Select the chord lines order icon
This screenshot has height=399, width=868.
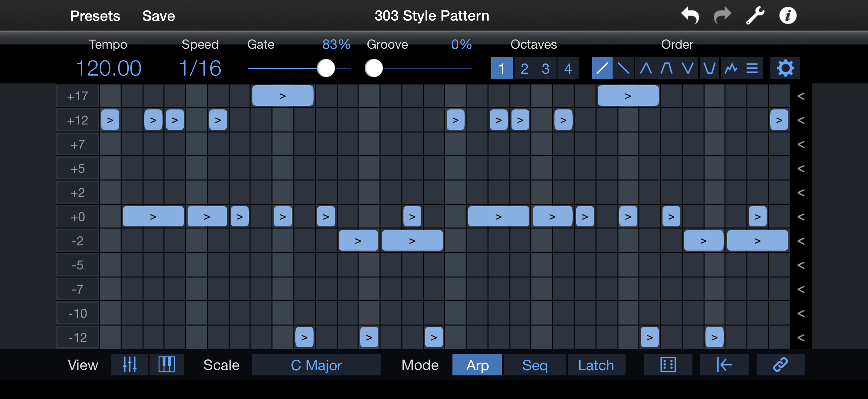pyautogui.click(x=752, y=68)
